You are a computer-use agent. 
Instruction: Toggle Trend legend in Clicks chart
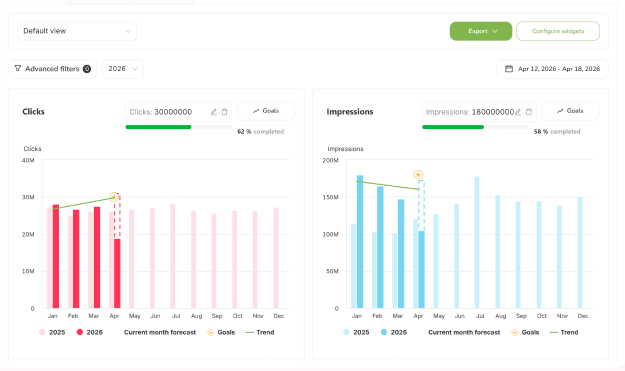pos(260,332)
